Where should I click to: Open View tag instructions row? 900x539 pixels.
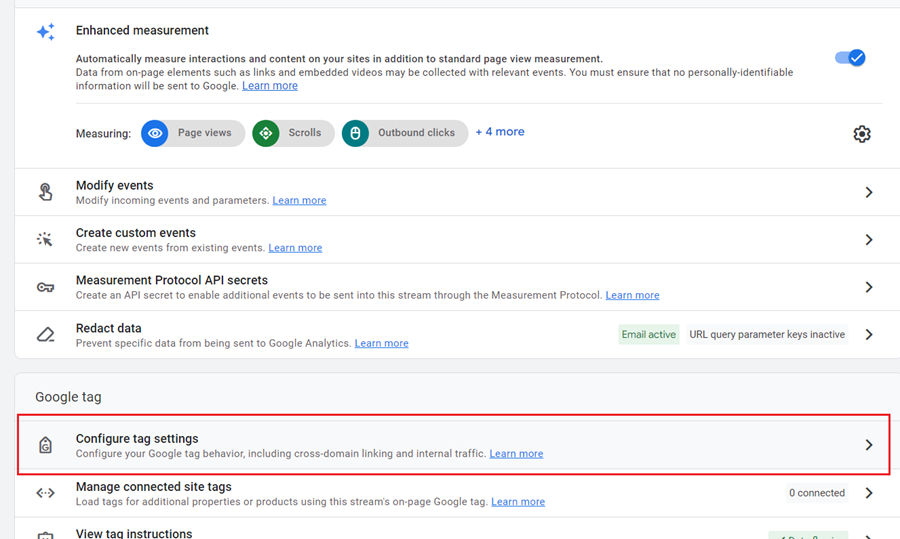coord(457,529)
